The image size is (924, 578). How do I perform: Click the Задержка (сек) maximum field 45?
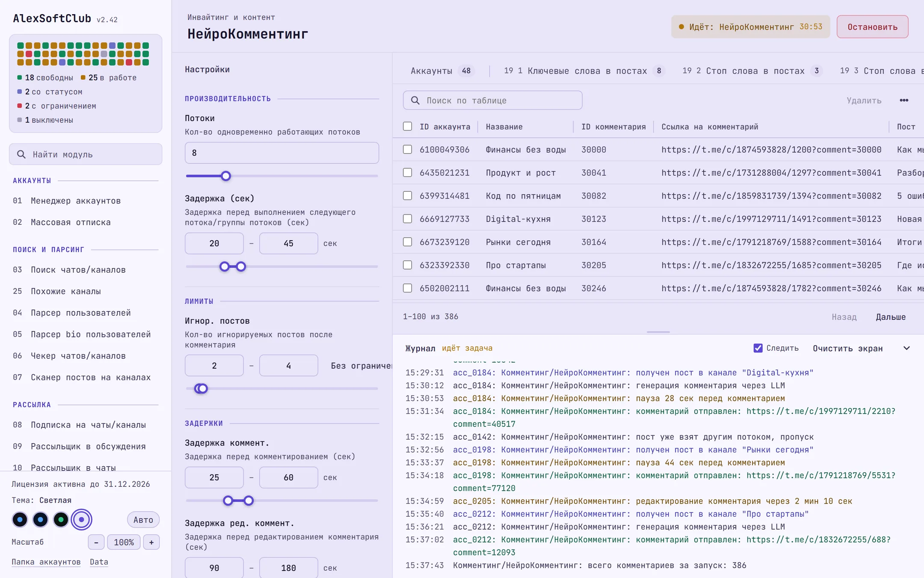tap(289, 243)
